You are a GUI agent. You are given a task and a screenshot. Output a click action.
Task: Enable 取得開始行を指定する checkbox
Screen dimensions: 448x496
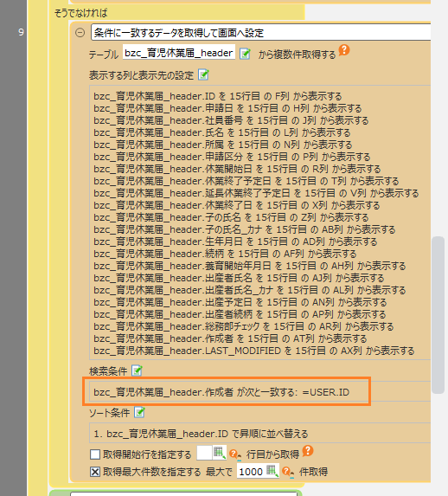[x=95, y=454]
